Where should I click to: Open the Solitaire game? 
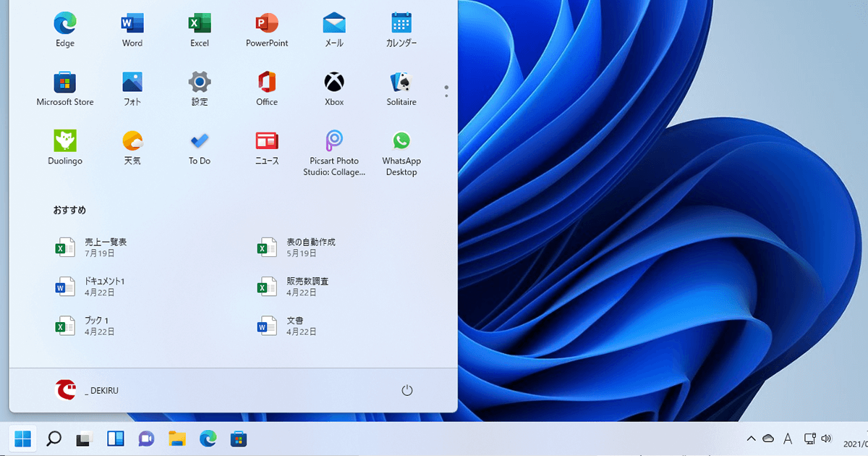401,89
